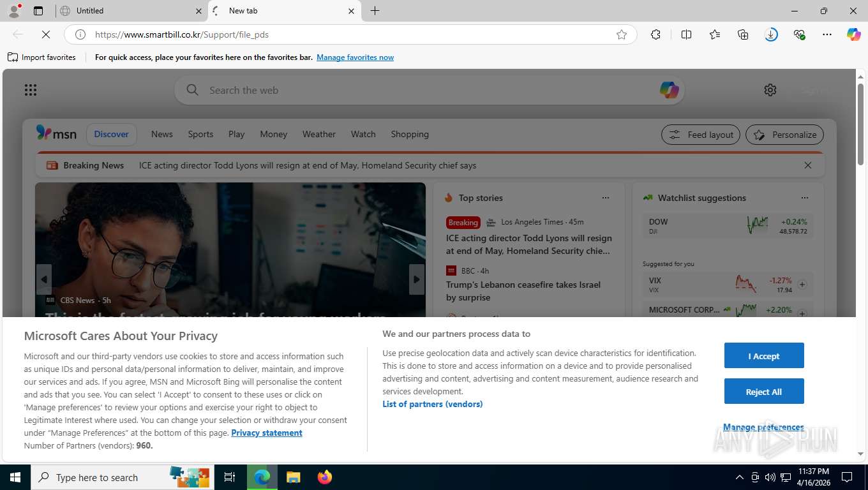Open the DOW watchlist entry
The height and width of the screenshot is (490, 868).
point(728,226)
